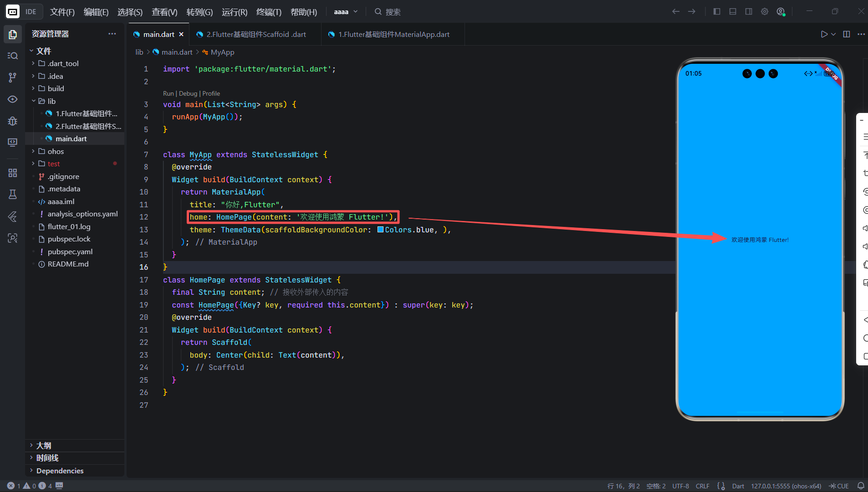Open the scan-face AI icon in sidebar
The image size is (868, 492).
coord(13,238)
